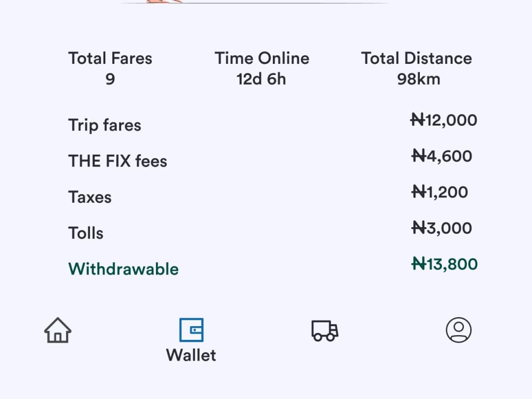Tap the Wallet tab label

191,355
